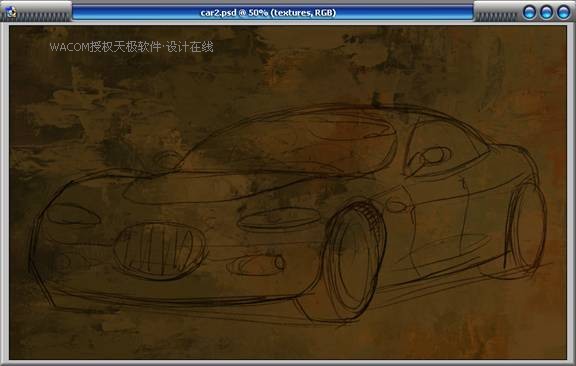Click the first round blue window button
Viewport: 576px width, 366px height.
pos(529,12)
